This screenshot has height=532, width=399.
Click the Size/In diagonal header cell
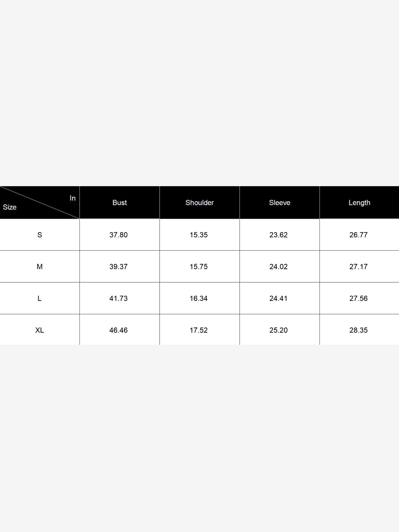40,202
